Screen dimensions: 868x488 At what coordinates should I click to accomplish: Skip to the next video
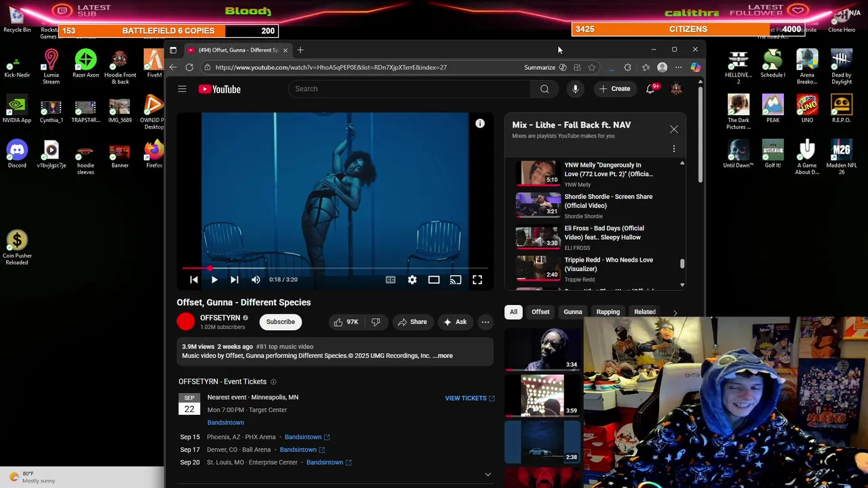[234, 279]
